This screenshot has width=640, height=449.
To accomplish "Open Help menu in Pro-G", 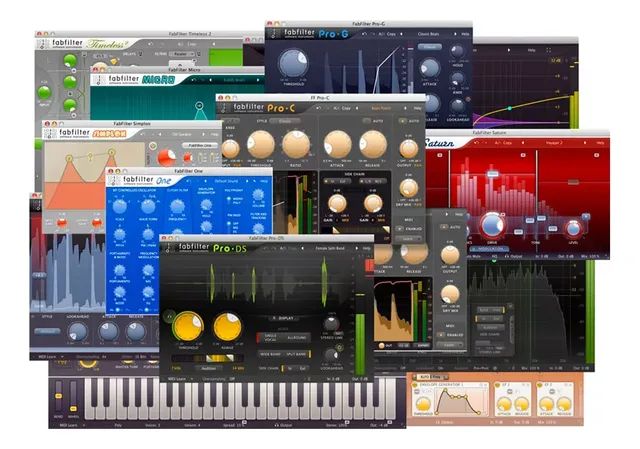I will tap(465, 34).
